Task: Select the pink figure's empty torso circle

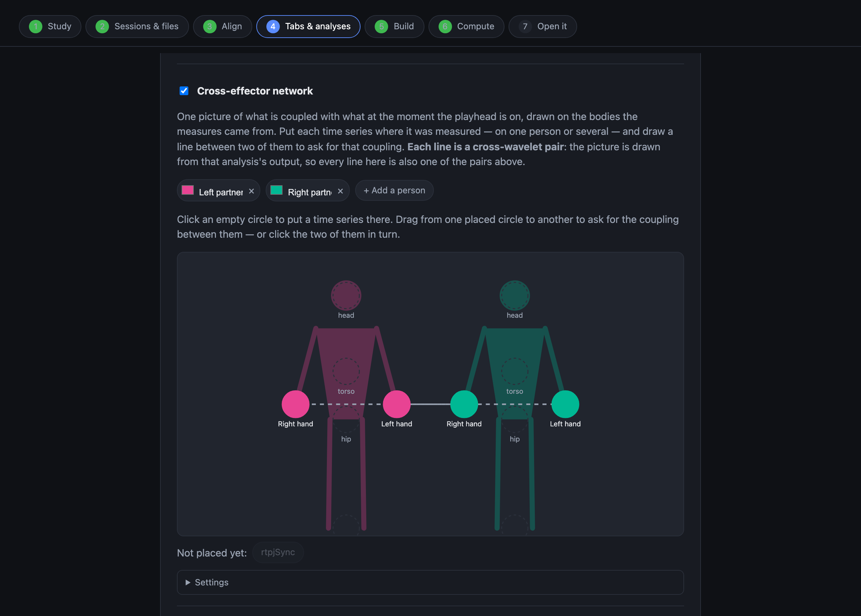Action: pyautogui.click(x=346, y=371)
